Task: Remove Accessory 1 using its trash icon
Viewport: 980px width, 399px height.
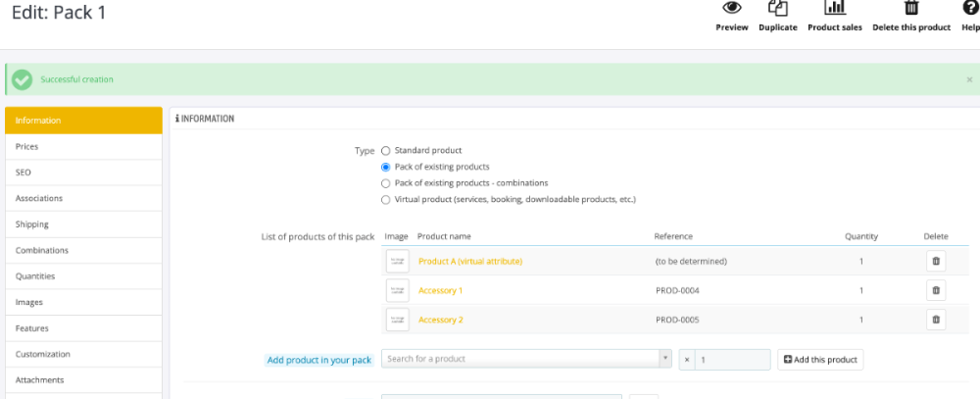Action: 936,290
